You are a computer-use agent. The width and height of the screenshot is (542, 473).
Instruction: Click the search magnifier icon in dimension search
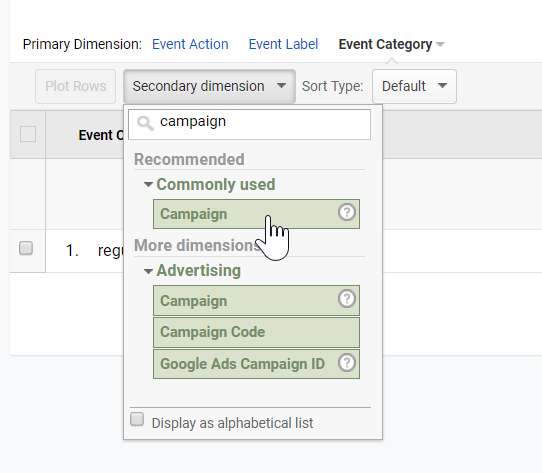[145, 123]
